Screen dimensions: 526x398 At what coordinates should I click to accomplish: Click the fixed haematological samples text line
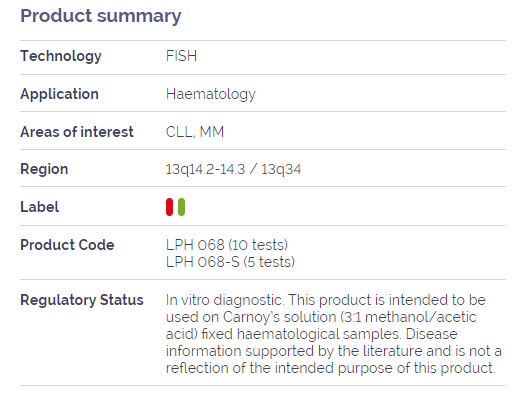[x=312, y=334]
